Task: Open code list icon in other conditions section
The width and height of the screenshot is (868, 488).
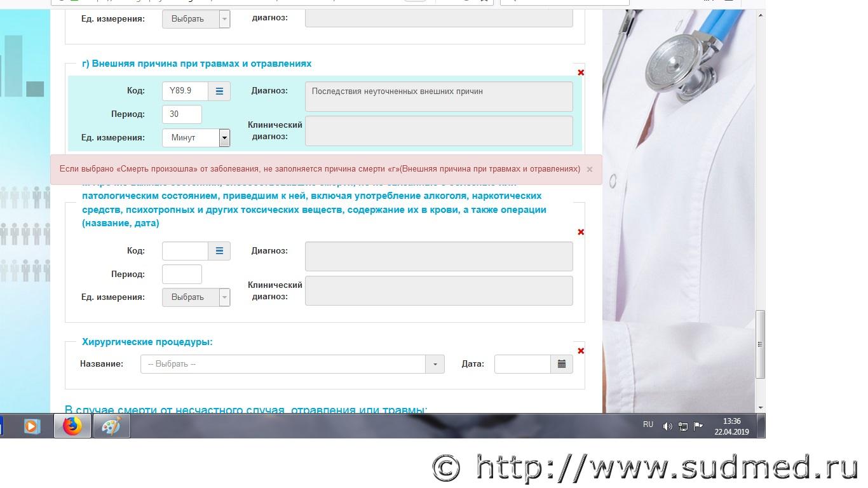Action: (x=219, y=251)
